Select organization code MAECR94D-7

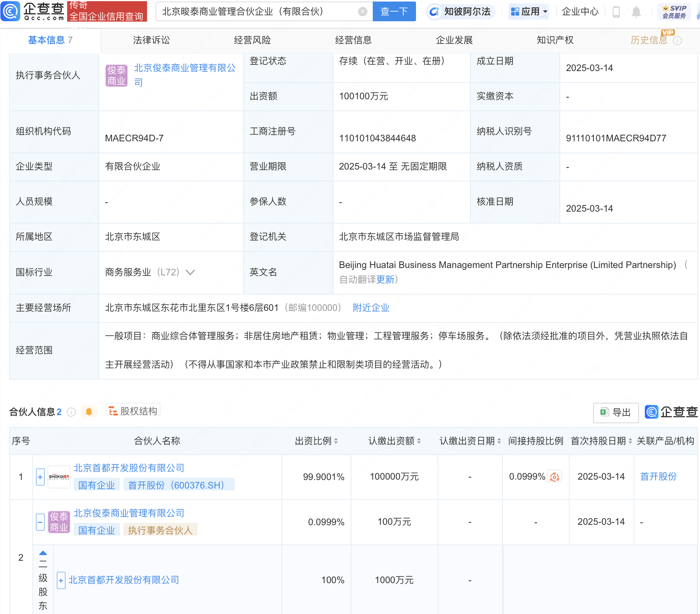[x=134, y=138]
